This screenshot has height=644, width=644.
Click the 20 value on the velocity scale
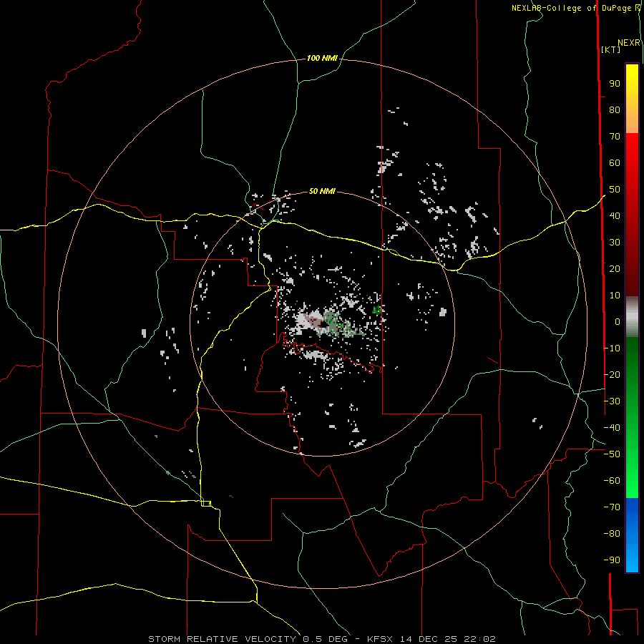pyautogui.click(x=615, y=269)
